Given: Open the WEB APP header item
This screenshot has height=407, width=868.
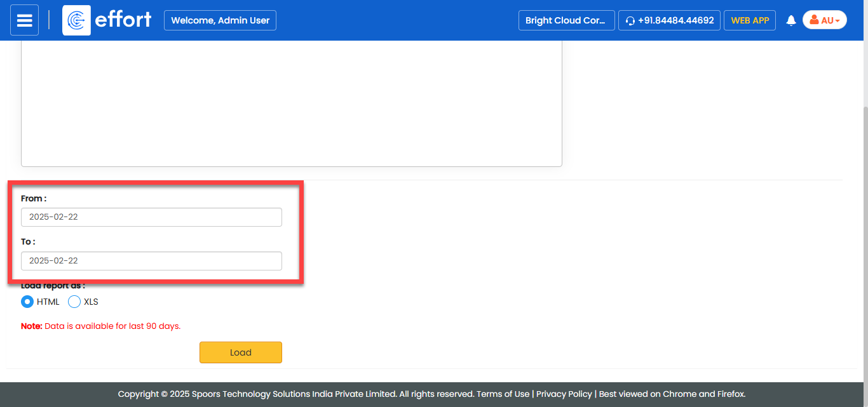Looking at the screenshot, I should (x=750, y=20).
